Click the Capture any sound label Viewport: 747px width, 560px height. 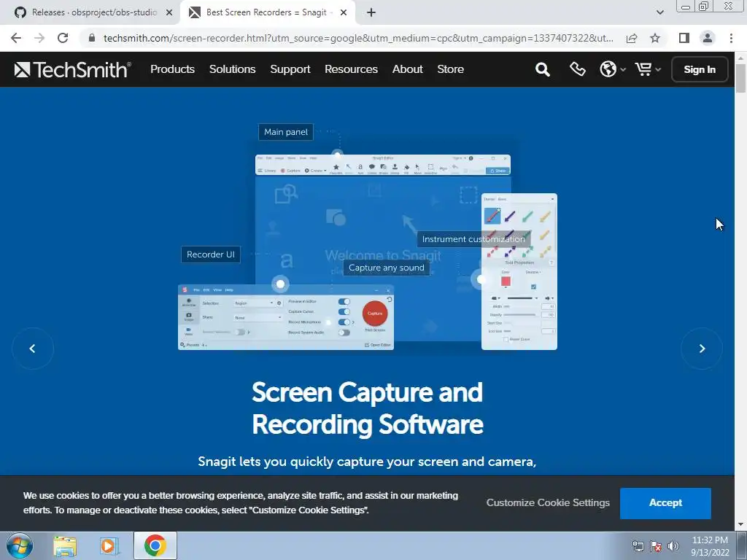tap(387, 268)
